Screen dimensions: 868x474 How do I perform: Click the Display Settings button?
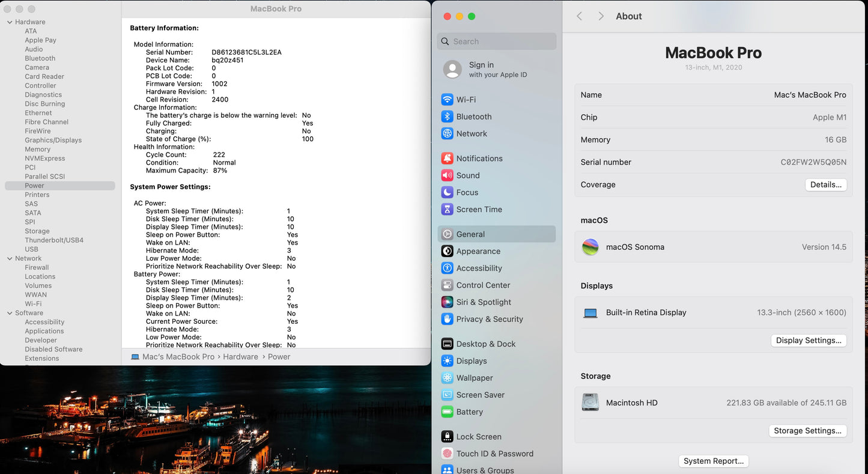(x=808, y=341)
